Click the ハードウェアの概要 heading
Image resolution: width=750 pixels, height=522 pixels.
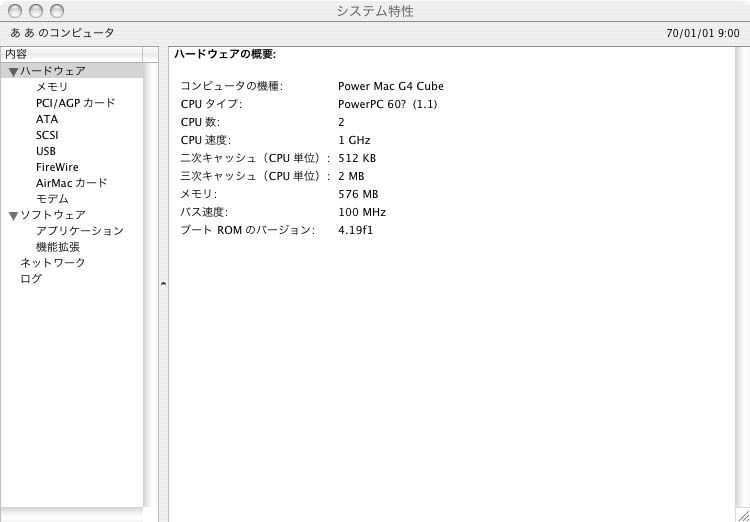(225, 55)
